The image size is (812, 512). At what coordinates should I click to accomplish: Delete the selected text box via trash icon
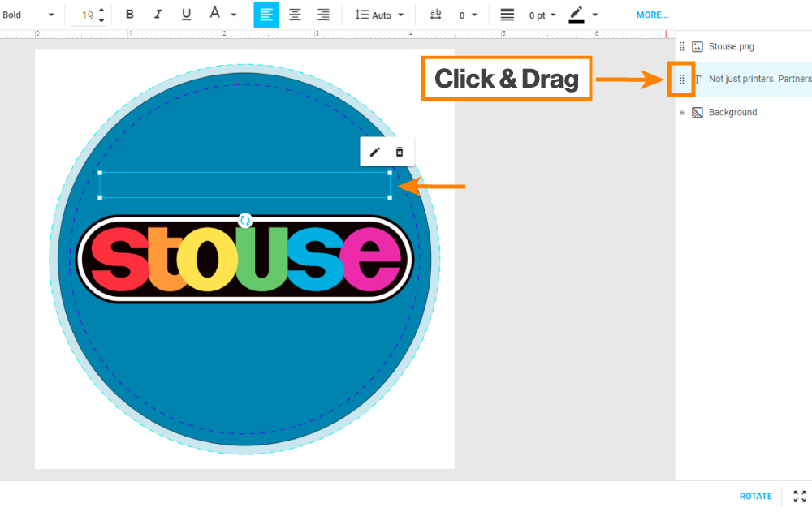[x=400, y=152]
